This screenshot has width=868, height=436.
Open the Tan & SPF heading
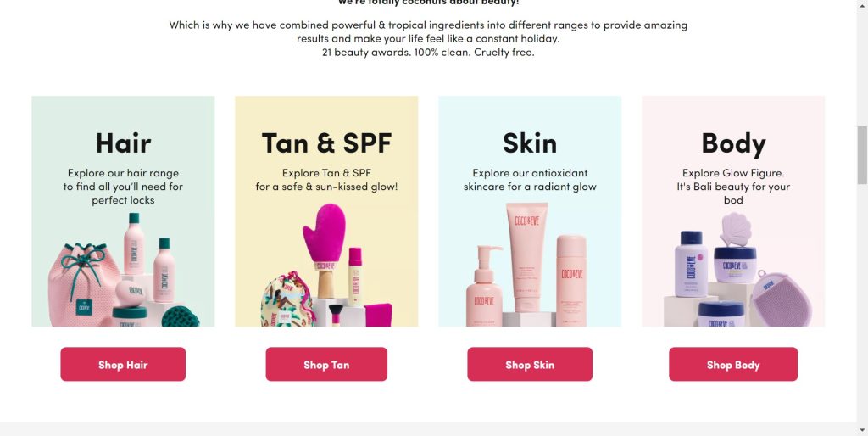tap(326, 143)
